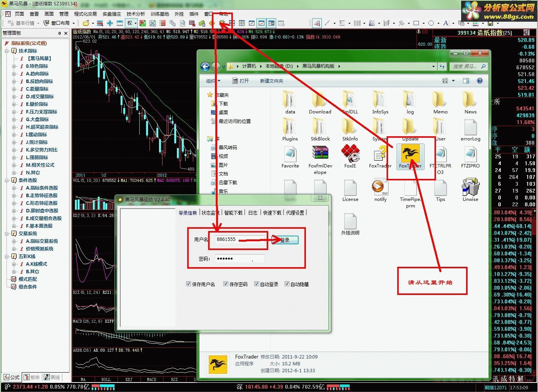
Task: Open the Plugins folder in explorer
Action: click(x=290, y=129)
